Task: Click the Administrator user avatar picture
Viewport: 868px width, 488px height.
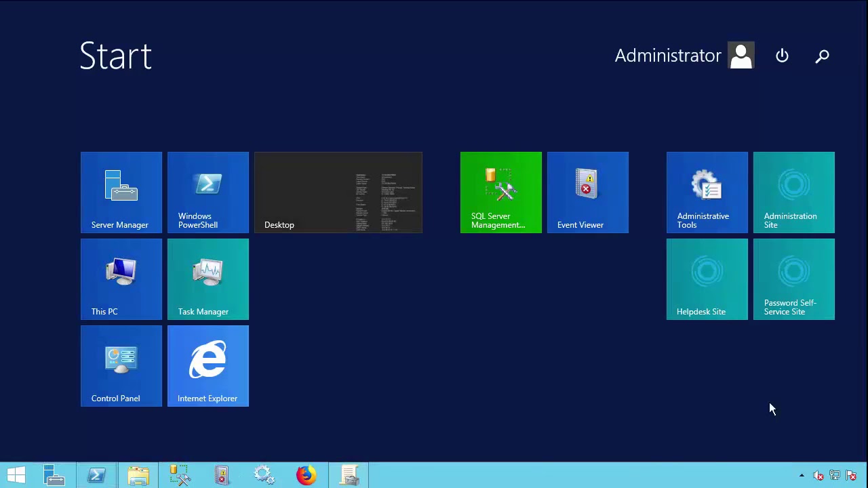Action: (741, 56)
